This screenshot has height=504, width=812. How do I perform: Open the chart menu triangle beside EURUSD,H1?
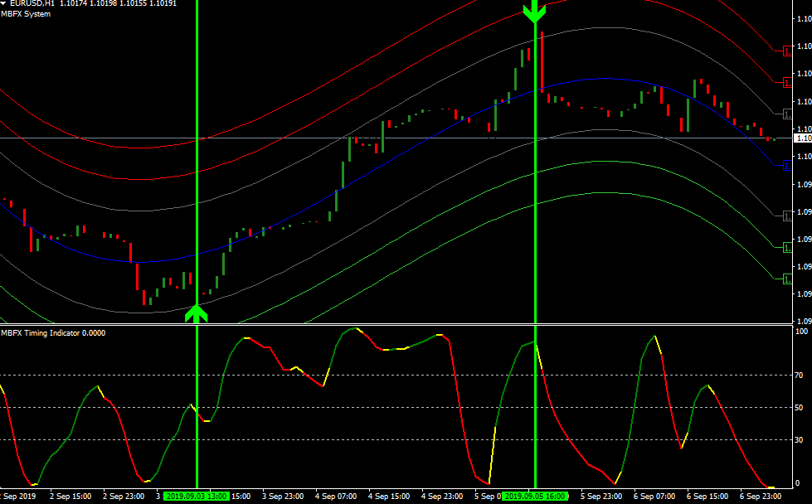click(x=3, y=4)
